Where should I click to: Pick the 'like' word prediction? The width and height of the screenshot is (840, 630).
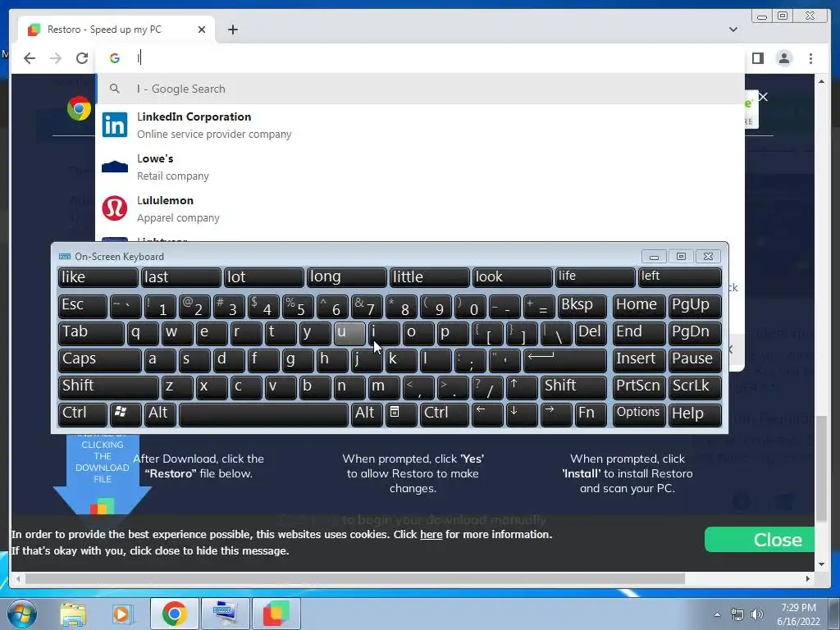[98, 277]
